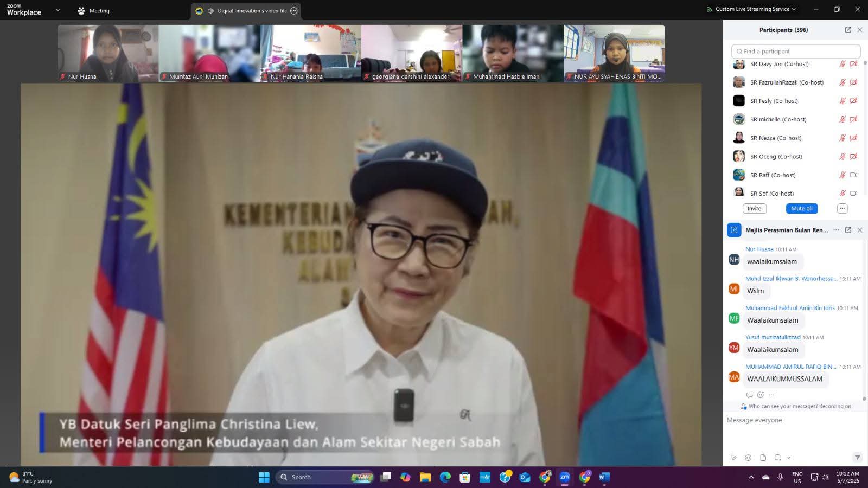Pop out the Participants panel

(x=848, y=30)
